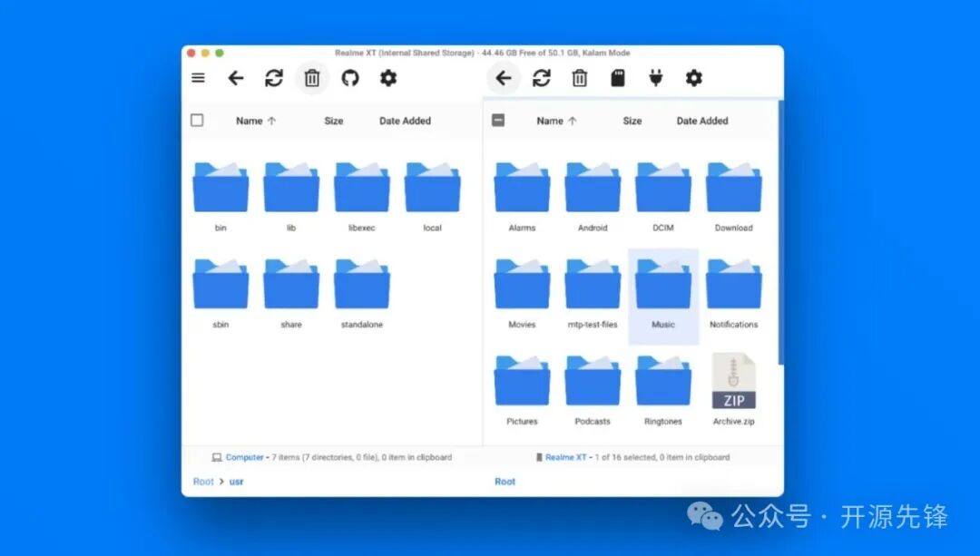
Task: Open settings gear on the Computer pane
Action: click(x=388, y=78)
